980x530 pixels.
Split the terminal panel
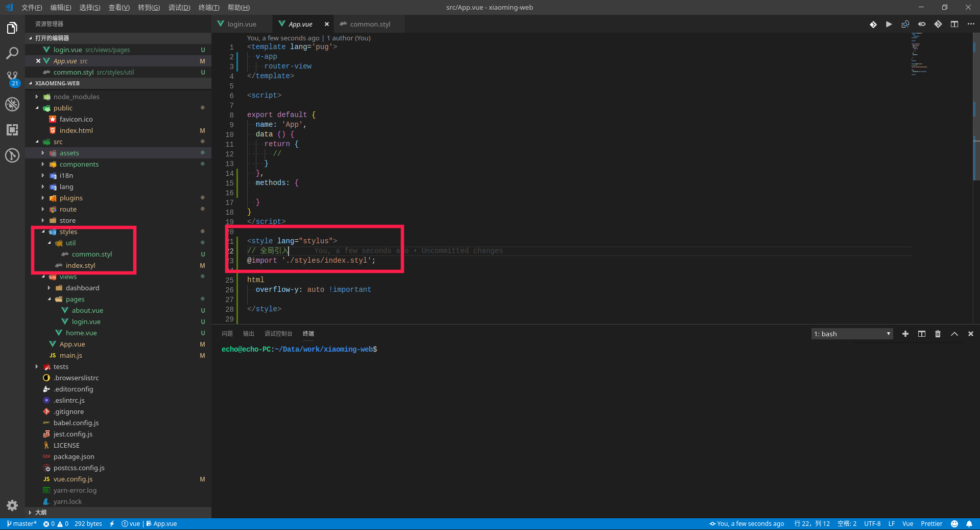[922, 334]
